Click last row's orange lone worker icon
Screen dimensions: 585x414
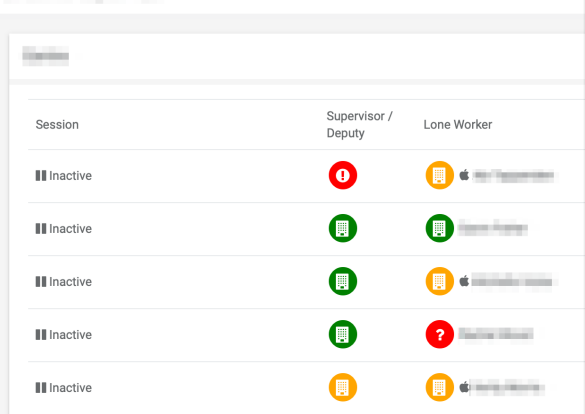tap(439, 387)
